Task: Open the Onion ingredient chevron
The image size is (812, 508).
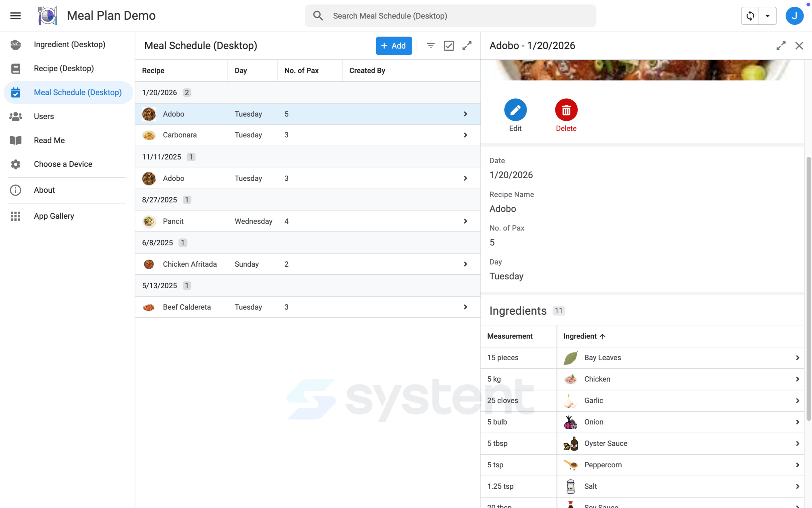Action: (798, 422)
